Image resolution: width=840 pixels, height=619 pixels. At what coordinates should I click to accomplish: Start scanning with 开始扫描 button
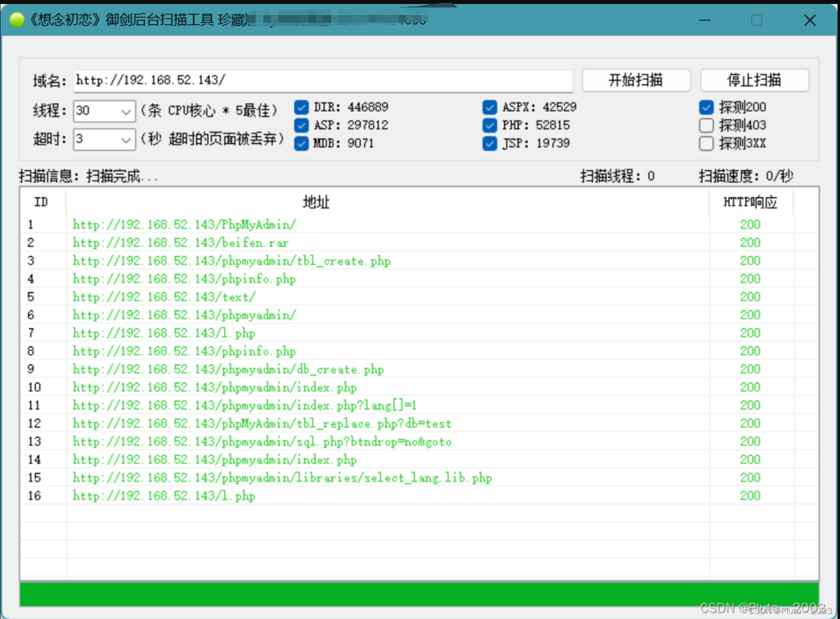click(x=636, y=80)
